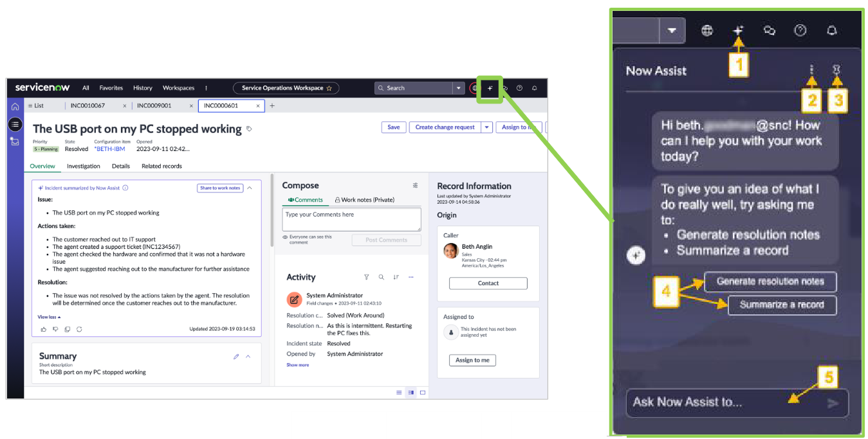Open the inbox icon in left sidebar
The width and height of the screenshot is (868, 439).
[15, 141]
